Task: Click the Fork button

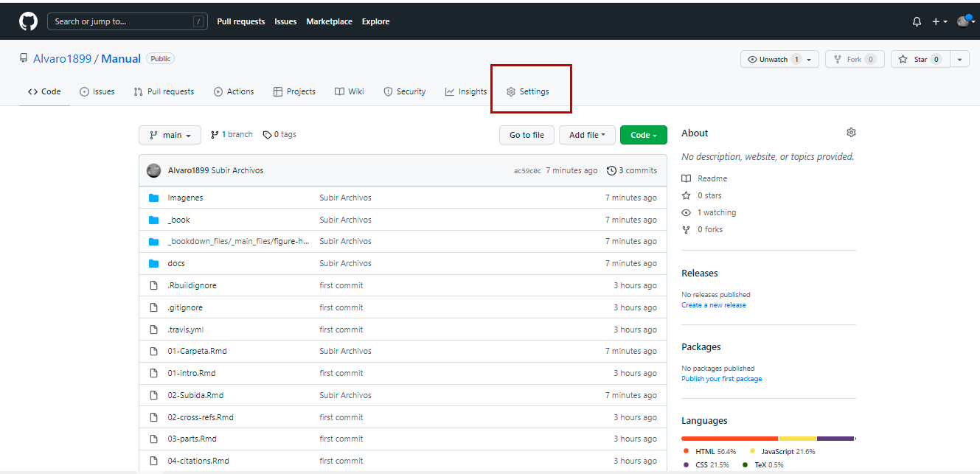Action: 855,59
